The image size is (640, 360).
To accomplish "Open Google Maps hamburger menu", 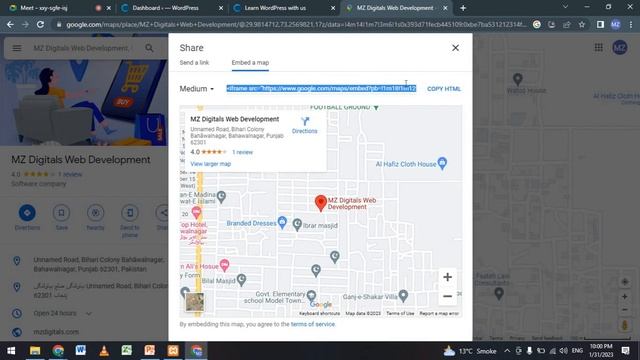I will 17,48.
